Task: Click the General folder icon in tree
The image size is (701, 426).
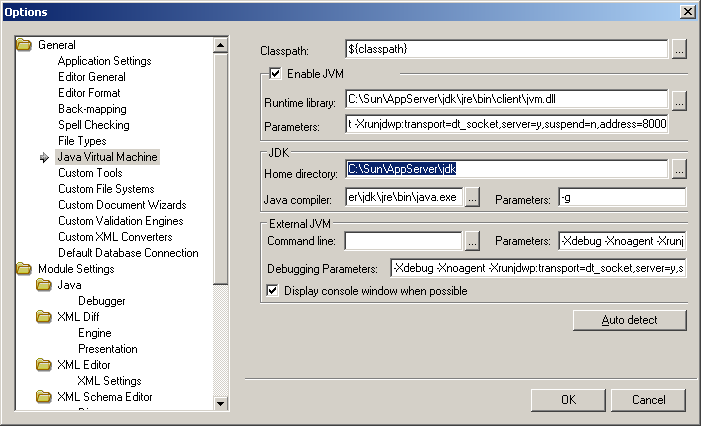Action: pyautogui.click(x=24, y=45)
